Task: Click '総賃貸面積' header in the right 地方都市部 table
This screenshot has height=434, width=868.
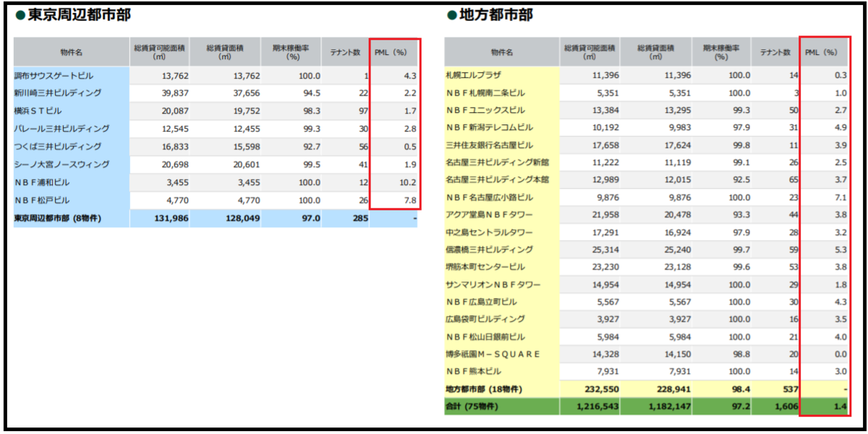Action: pos(655,48)
